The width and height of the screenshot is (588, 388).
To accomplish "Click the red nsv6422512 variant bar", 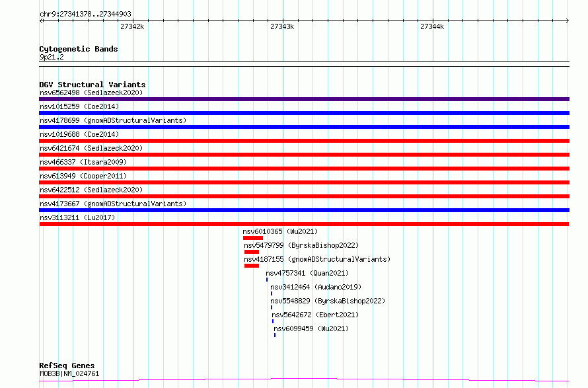I will click(304, 196).
